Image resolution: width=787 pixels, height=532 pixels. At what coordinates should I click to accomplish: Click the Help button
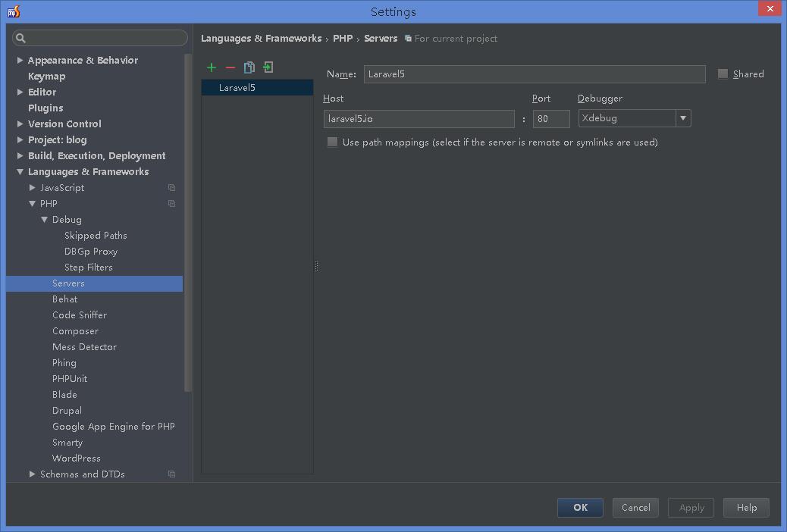point(746,507)
